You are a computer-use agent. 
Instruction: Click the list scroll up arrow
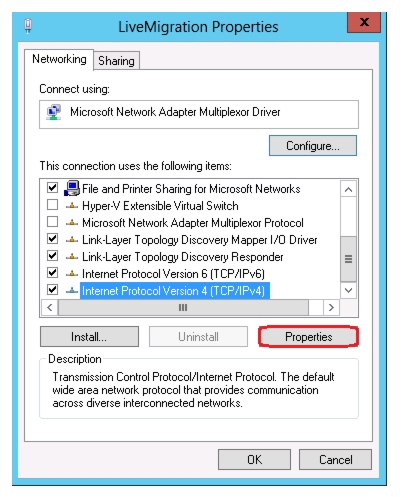coord(348,190)
